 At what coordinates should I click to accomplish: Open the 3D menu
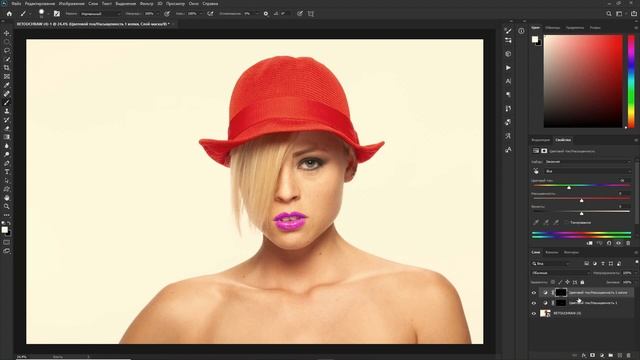click(160, 4)
